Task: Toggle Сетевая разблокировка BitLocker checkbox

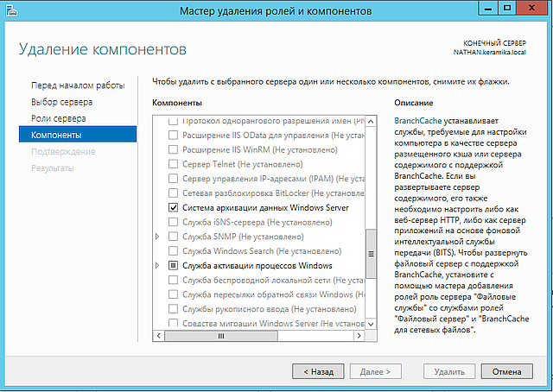Action: [x=173, y=193]
